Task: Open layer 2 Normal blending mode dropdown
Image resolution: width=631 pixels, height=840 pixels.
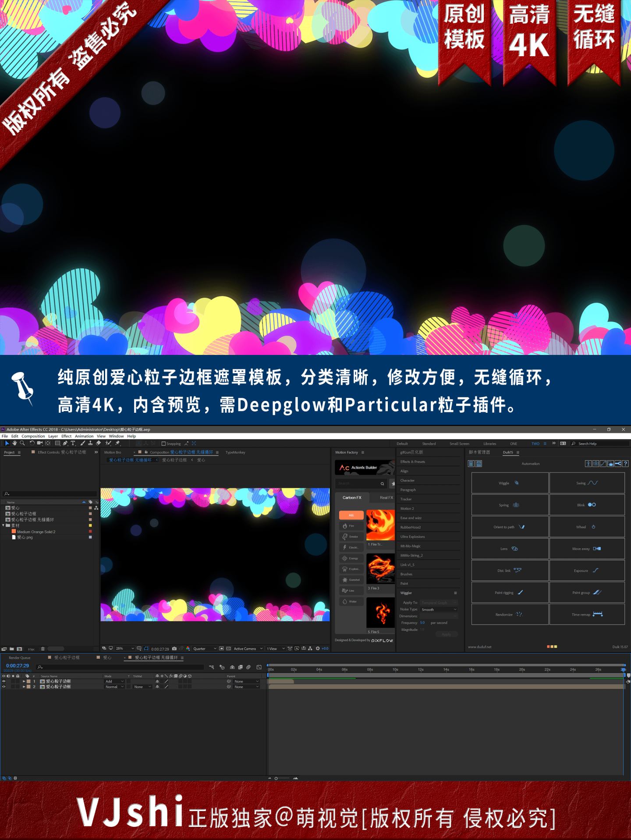Action: point(114,687)
